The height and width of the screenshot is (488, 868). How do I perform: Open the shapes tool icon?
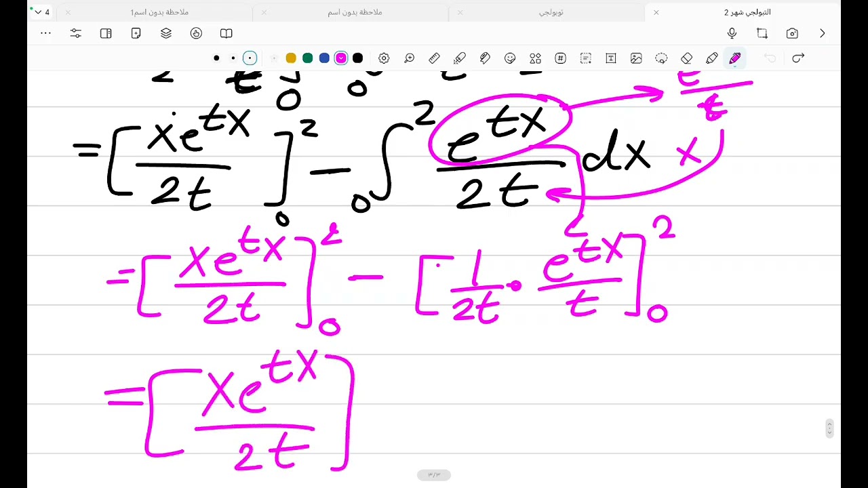pyautogui.click(x=535, y=58)
